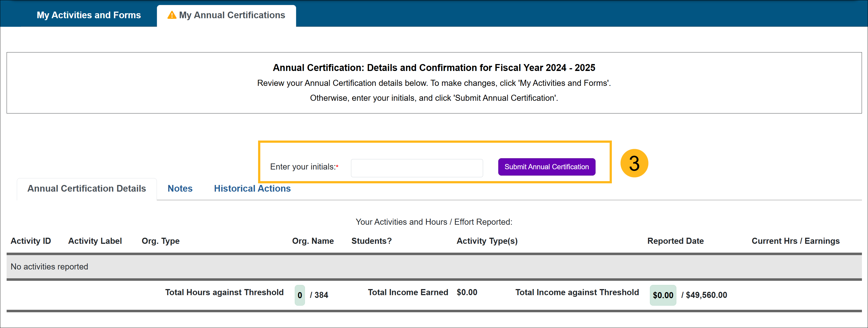Switch to Annual Certification Details tab

87,188
